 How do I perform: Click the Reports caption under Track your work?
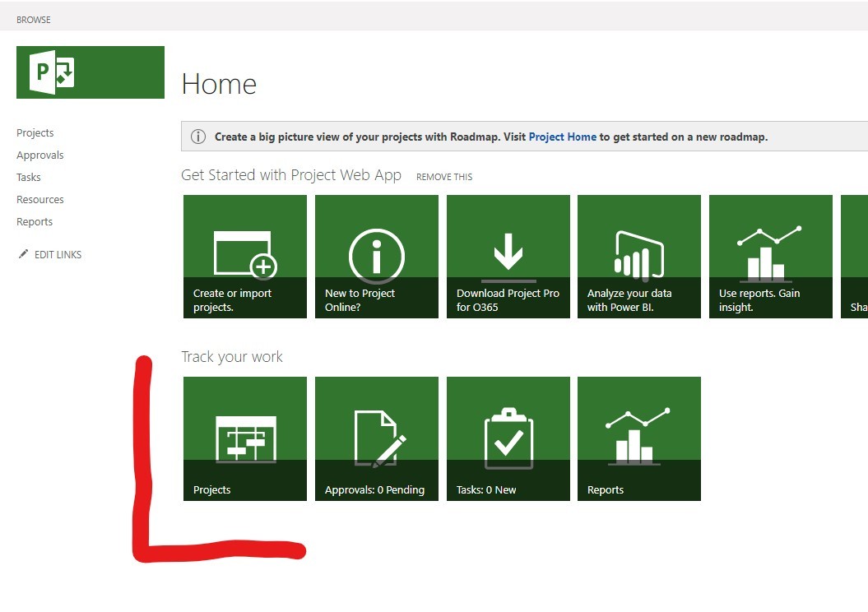605,489
